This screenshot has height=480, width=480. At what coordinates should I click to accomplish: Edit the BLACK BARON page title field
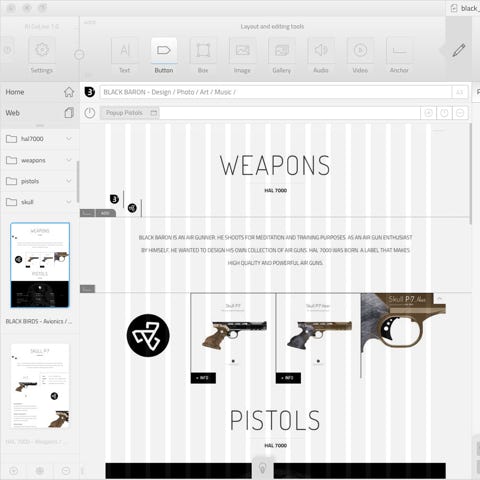click(x=276, y=92)
